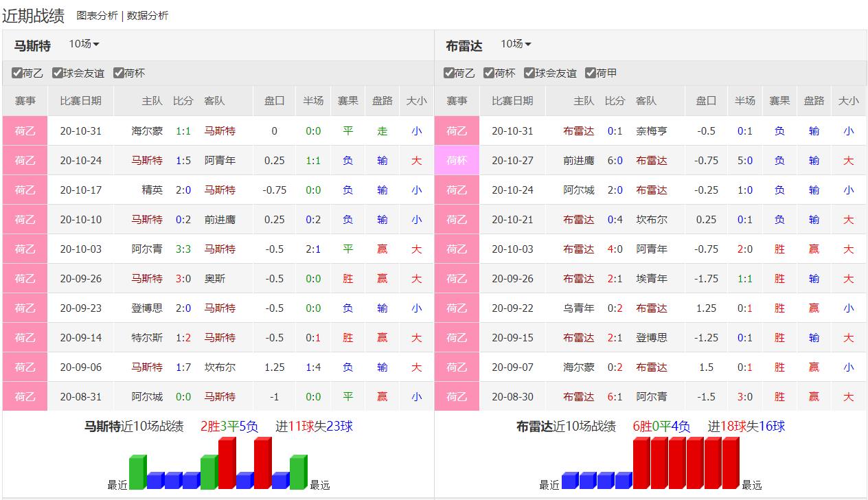This screenshot has width=868, height=500.
Task: Click 荷乙 tag in 马斯特 20-08-31 row
Action: point(25,397)
